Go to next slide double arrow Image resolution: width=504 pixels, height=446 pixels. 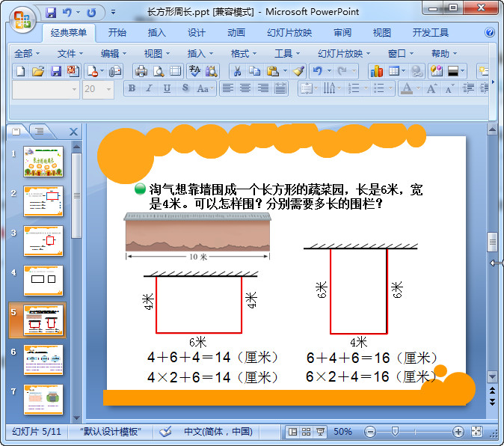pos(492,402)
